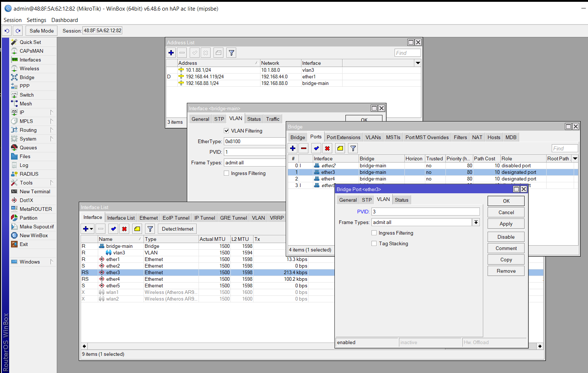Click Make Supout.rif in the sidebar
This screenshot has height=373, width=588.
pyautogui.click(x=37, y=227)
